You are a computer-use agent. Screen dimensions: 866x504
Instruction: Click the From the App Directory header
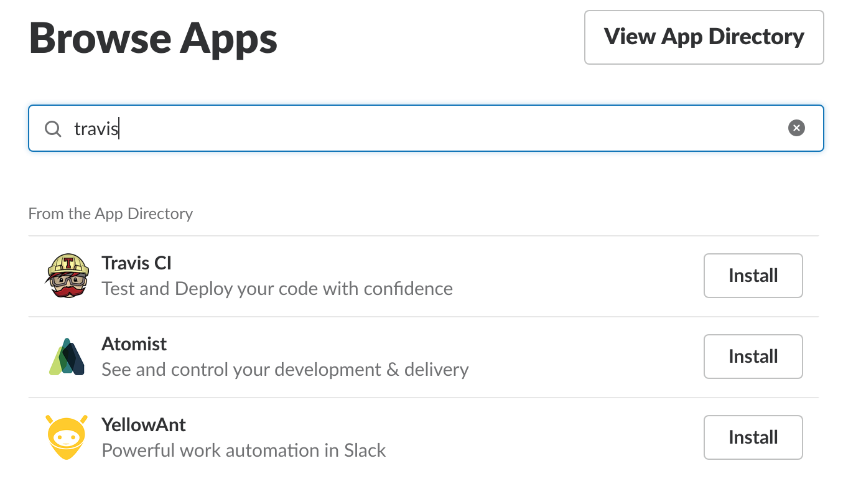coord(110,213)
